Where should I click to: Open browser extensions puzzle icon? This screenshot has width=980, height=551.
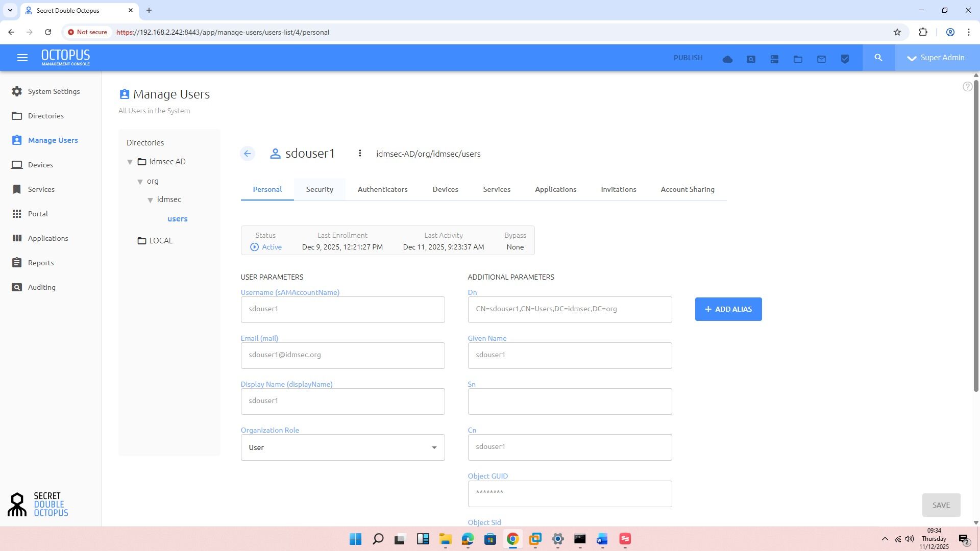[923, 32]
